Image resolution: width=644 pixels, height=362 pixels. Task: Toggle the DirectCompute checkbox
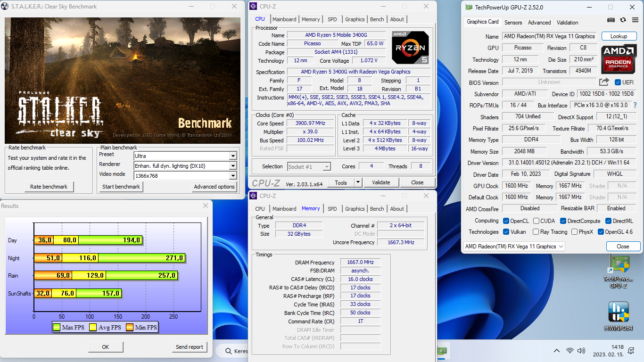coord(563,221)
